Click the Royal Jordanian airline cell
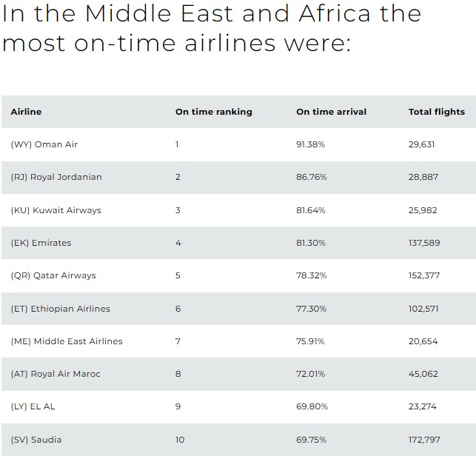Image resolution: width=476 pixels, height=456 pixels. coord(56,177)
